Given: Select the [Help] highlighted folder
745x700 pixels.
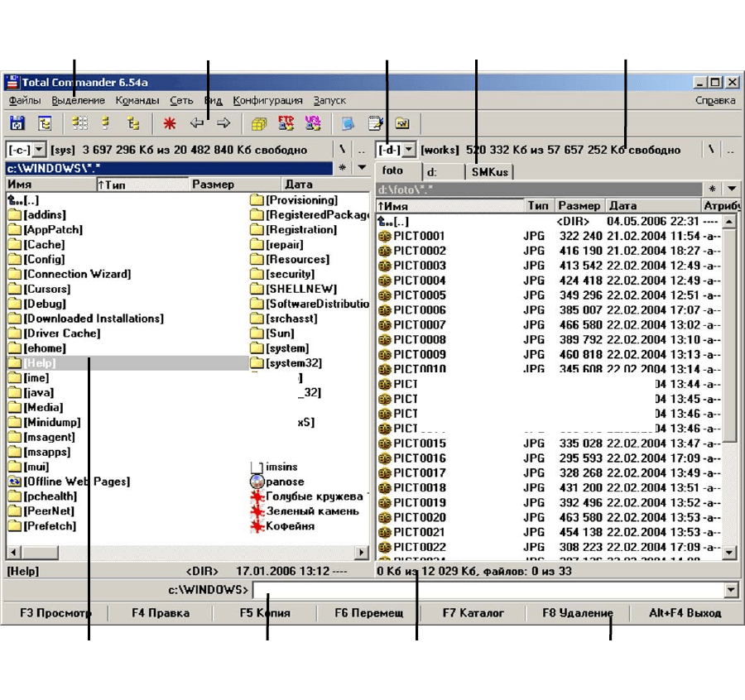Looking at the screenshot, I should tap(127, 363).
